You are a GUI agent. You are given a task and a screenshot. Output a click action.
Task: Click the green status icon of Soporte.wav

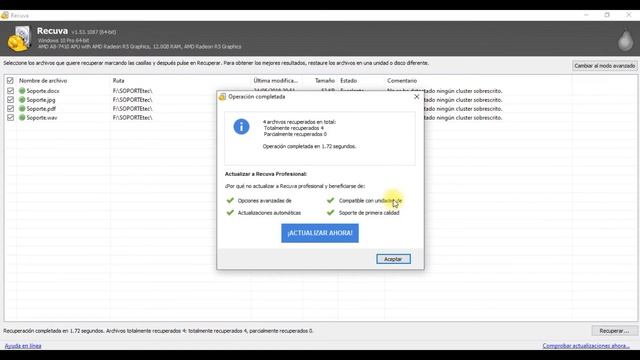(22, 118)
